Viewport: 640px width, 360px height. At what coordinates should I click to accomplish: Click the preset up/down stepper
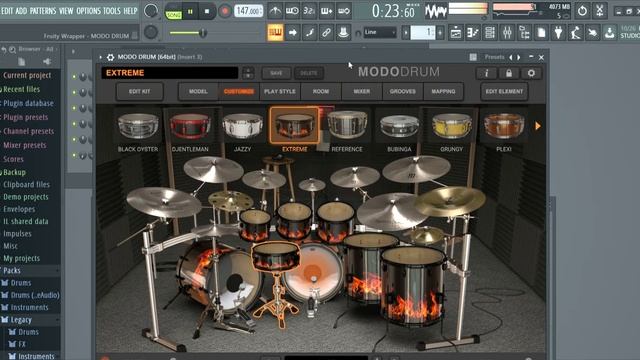tap(248, 73)
